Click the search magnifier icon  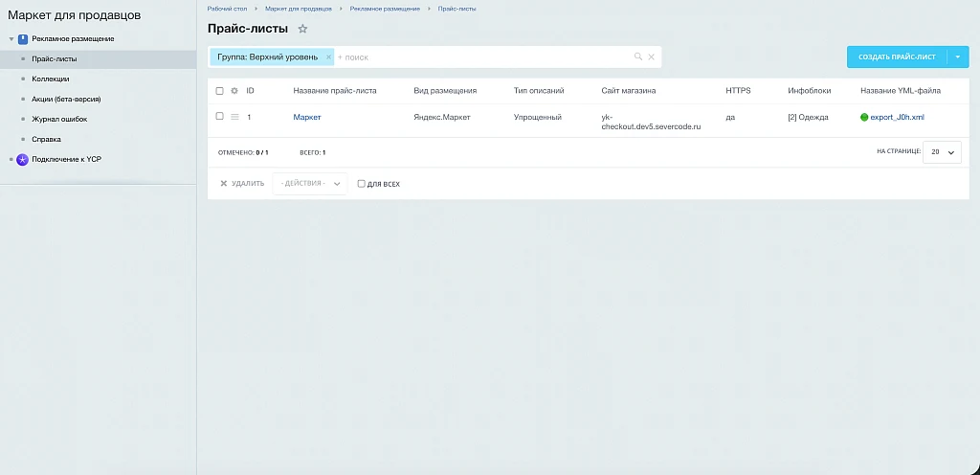click(x=638, y=57)
